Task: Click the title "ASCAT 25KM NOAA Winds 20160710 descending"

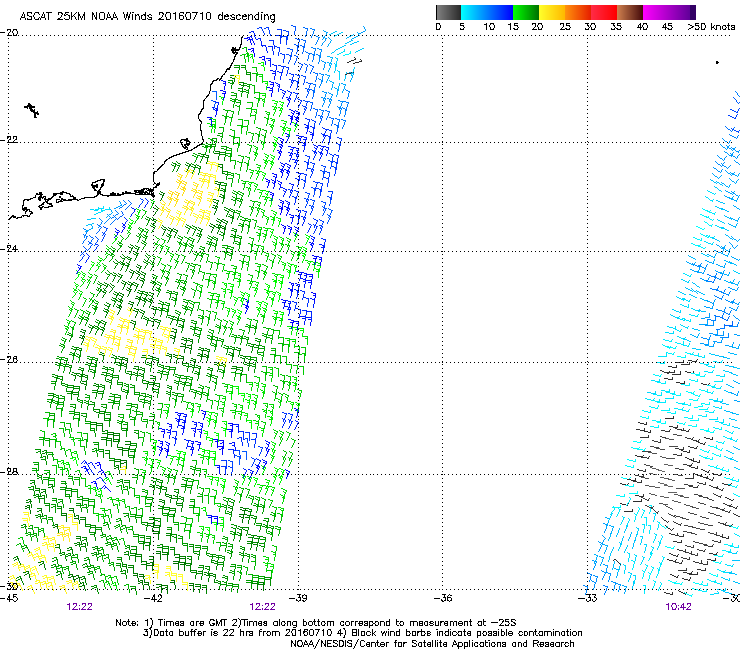Action: click(x=147, y=17)
